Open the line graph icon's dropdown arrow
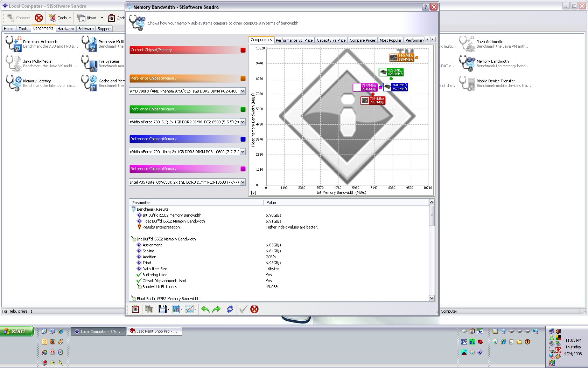This screenshot has width=588, height=368. 195,309
